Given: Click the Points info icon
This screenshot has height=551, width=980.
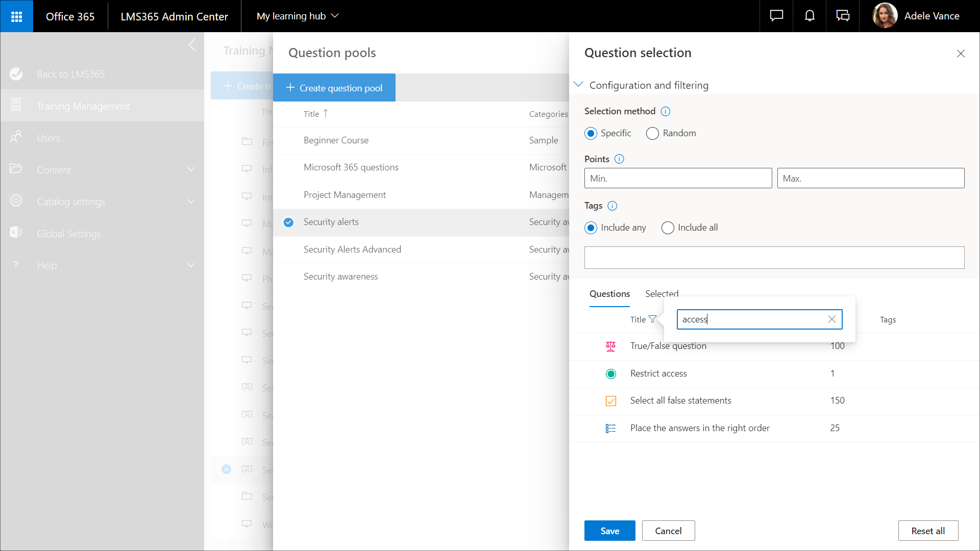Looking at the screenshot, I should tap(619, 159).
